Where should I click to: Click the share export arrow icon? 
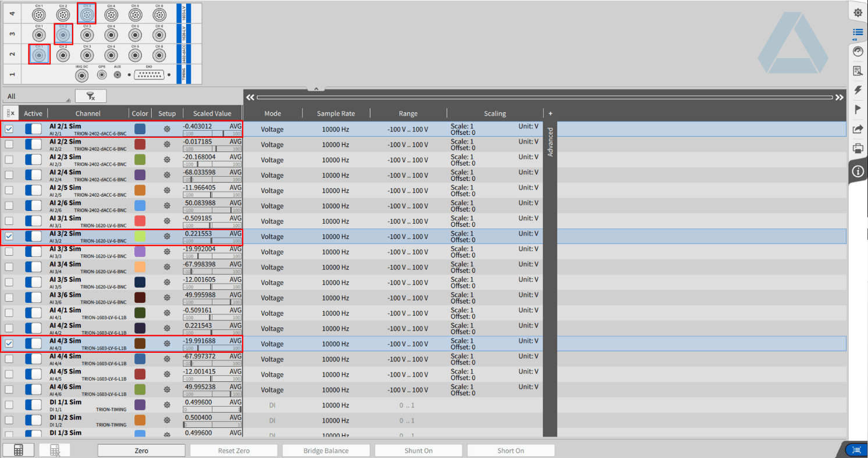[x=858, y=129]
